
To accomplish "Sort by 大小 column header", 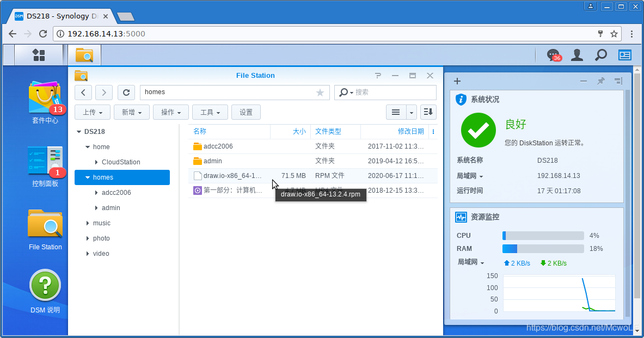I will click(x=290, y=131).
